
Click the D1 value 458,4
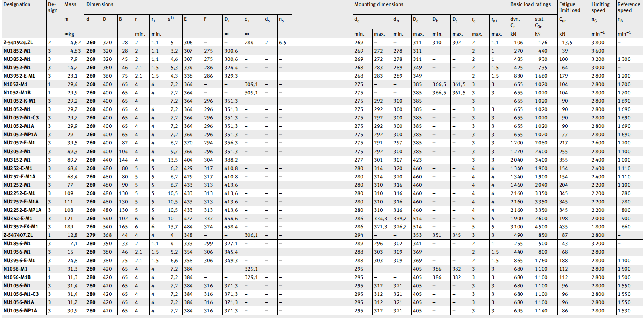coord(231,227)
